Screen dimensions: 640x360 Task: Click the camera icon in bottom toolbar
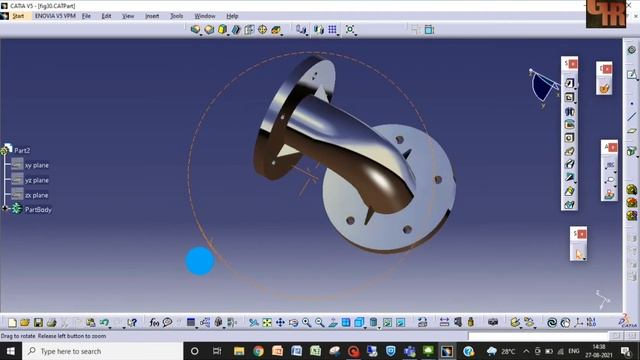(493, 322)
